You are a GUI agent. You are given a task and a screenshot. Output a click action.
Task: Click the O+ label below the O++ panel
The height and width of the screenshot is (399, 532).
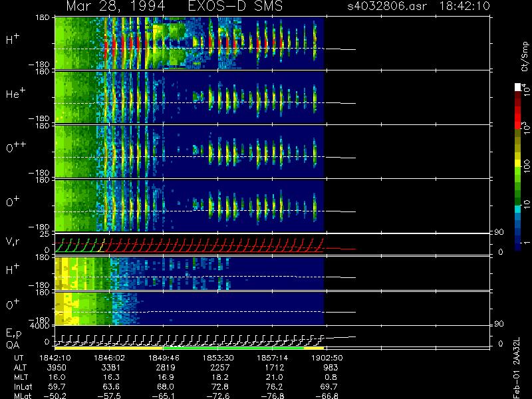pos(13,202)
